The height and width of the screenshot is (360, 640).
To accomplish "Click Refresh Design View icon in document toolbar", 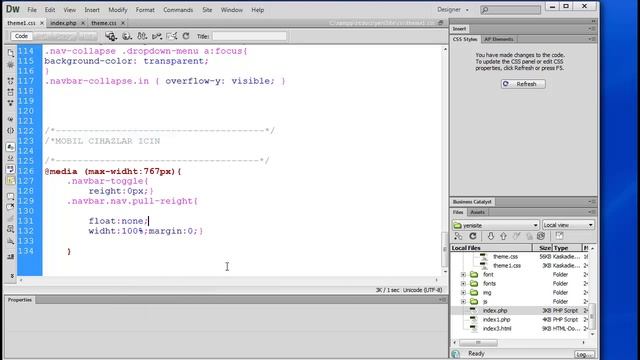I will coord(186,36).
